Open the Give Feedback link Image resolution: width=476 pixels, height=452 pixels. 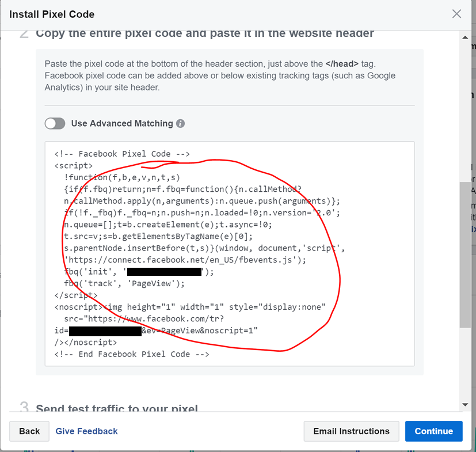86,431
